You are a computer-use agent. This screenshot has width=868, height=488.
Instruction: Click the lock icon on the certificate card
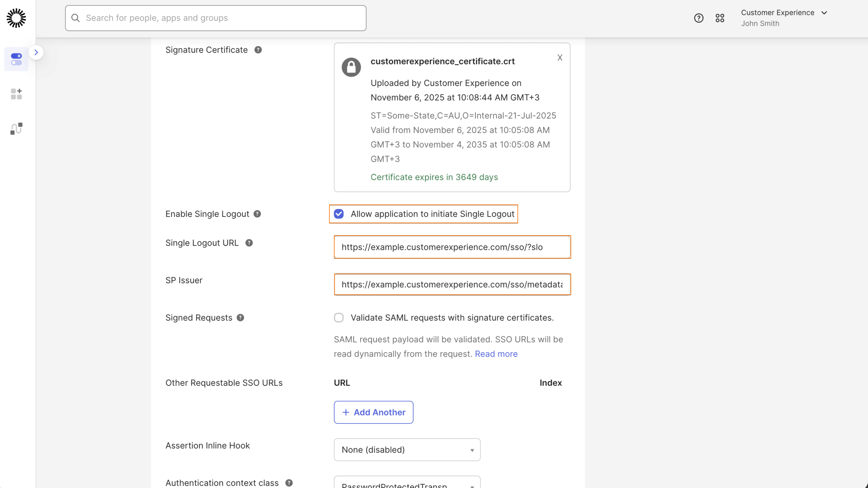click(x=351, y=67)
